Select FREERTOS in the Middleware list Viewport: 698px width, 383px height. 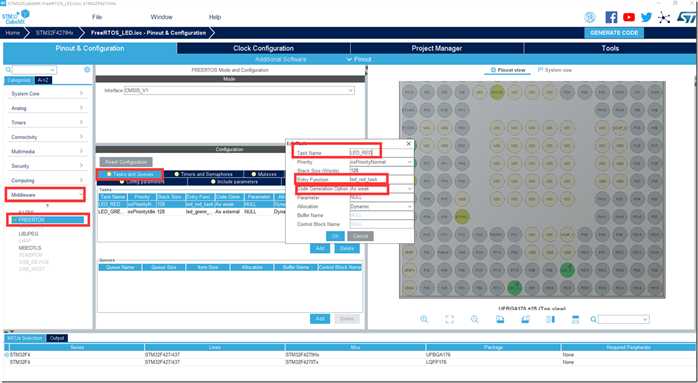[x=48, y=220]
